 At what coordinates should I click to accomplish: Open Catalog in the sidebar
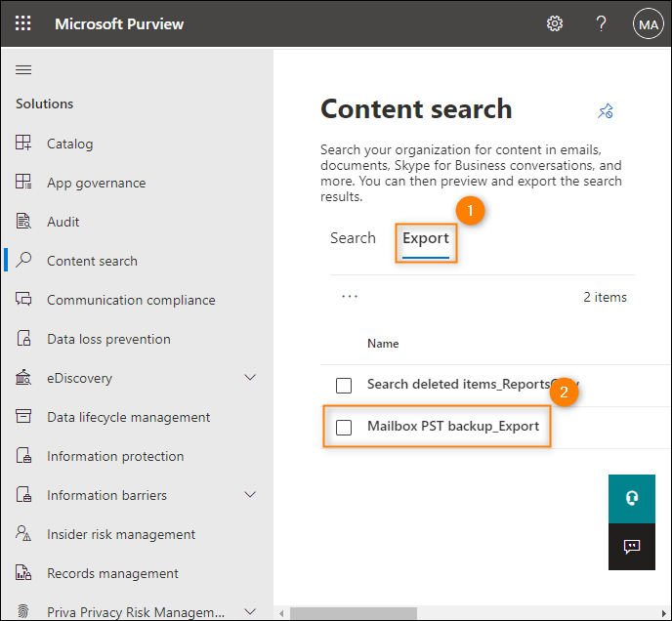click(x=70, y=144)
